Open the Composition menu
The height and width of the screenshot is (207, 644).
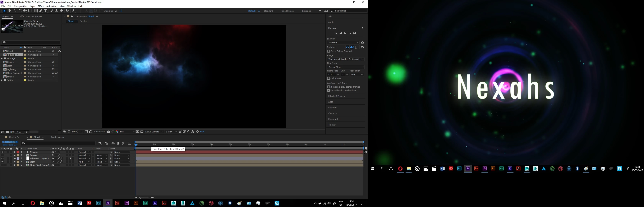[21, 6]
